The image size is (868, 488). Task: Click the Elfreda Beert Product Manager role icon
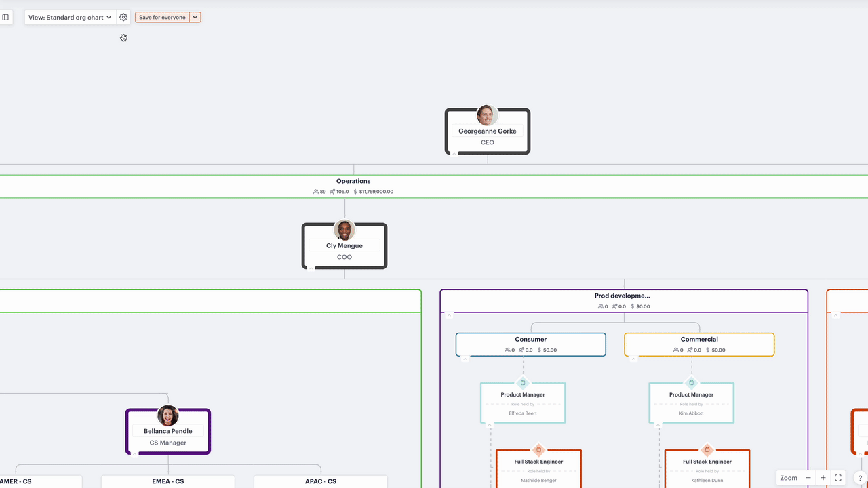click(x=523, y=383)
